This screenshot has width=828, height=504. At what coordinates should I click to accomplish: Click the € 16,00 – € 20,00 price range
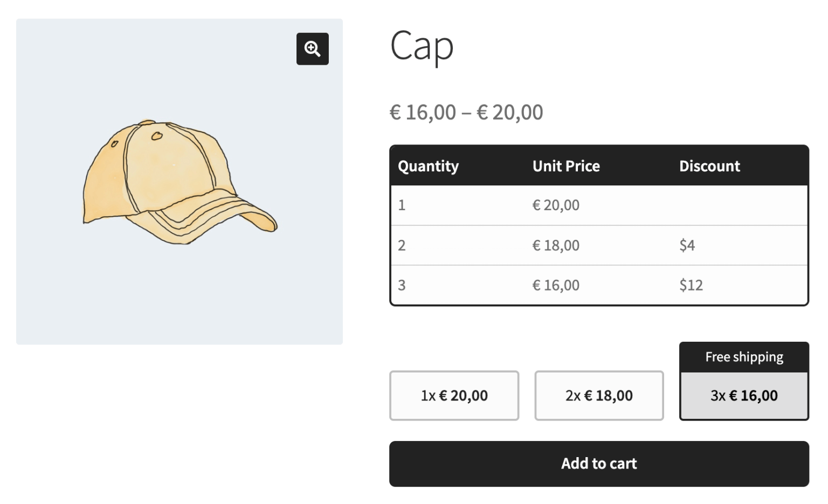click(466, 112)
